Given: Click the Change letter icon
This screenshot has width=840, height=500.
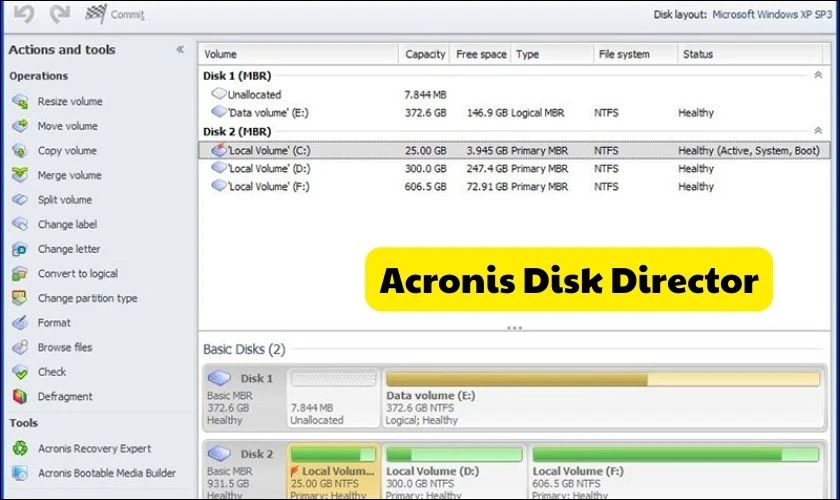Looking at the screenshot, I should 20,249.
